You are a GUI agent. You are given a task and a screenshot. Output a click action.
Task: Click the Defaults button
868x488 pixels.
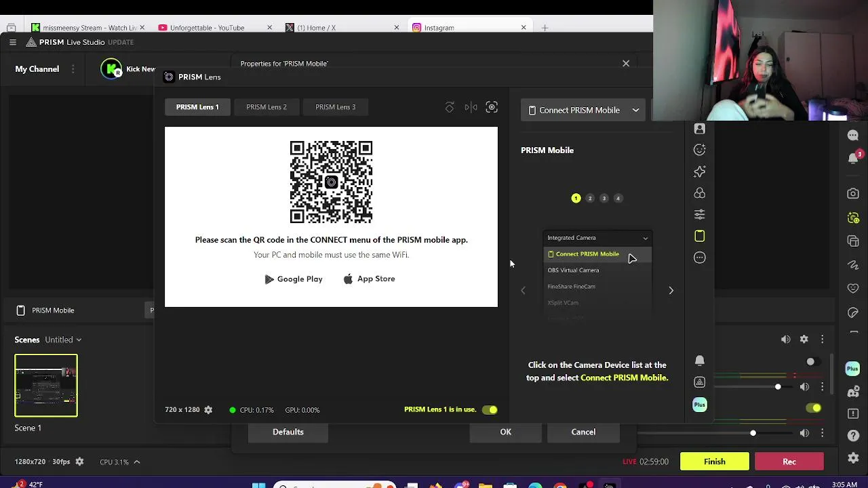pyautogui.click(x=288, y=432)
